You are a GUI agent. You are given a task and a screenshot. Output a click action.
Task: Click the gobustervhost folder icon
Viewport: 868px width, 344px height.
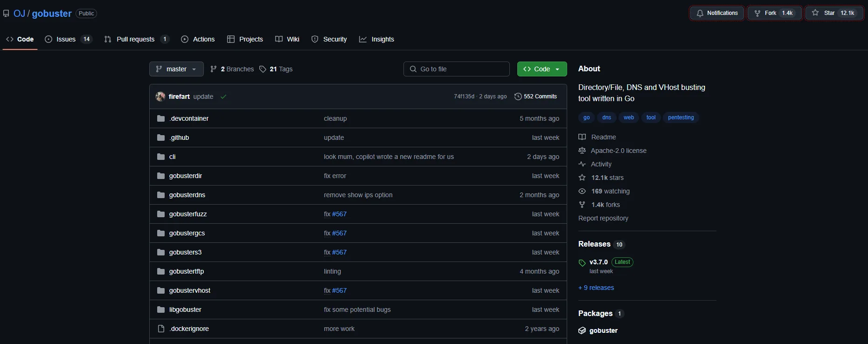click(161, 290)
